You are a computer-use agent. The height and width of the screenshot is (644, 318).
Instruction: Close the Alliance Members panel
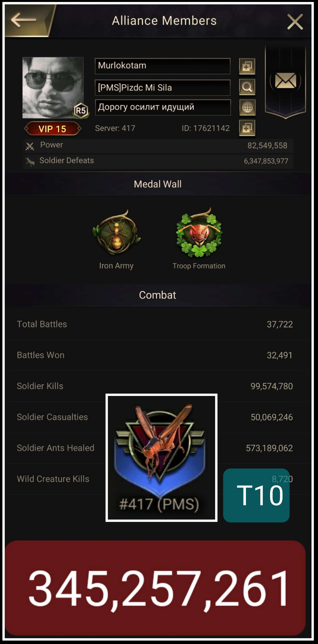[x=295, y=22]
